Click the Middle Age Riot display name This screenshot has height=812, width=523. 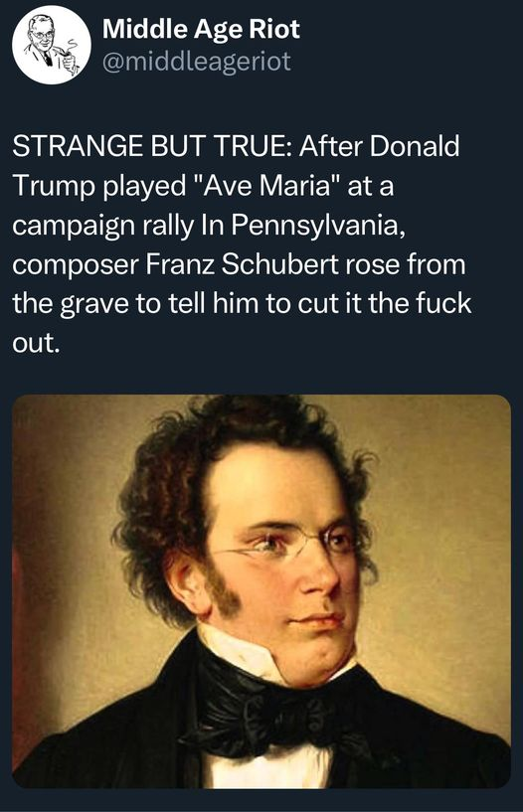click(x=201, y=29)
